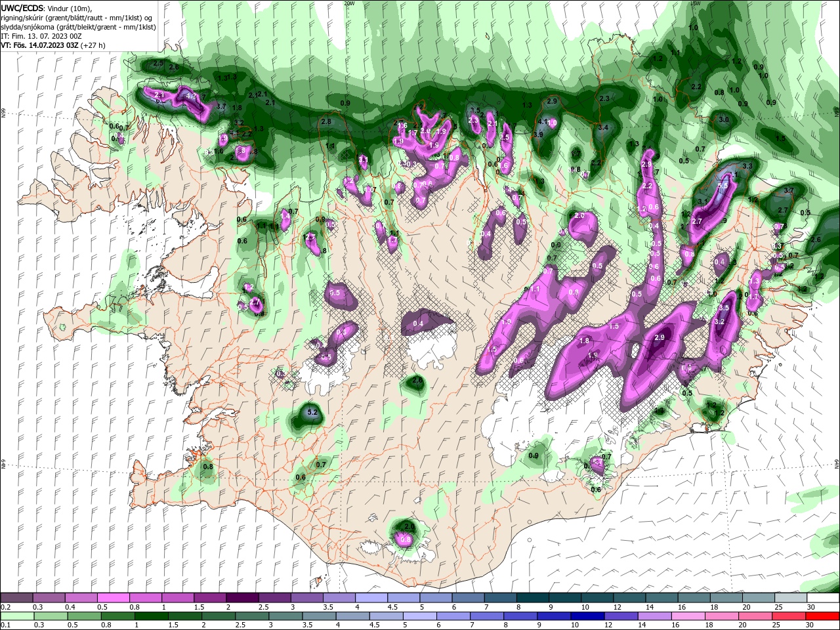Click the 3.3 value near the northeast coast

pos(747,167)
